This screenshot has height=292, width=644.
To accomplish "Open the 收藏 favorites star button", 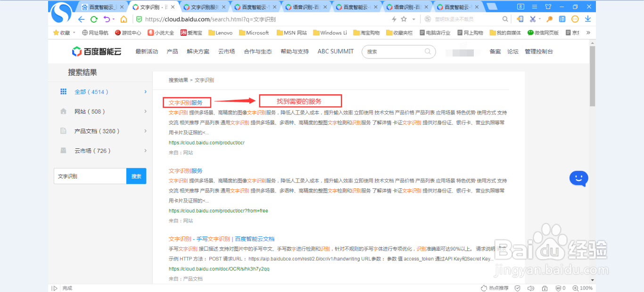I will [x=62, y=32].
